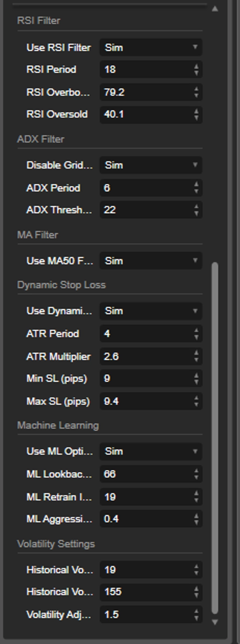Click the Max SL (pips) input field

click(146, 401)
